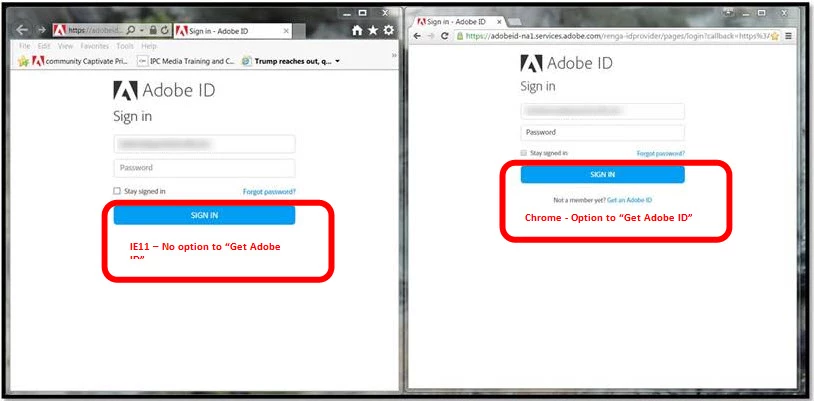The width and height of the screenshot is (814, 401).
Task: Click the Adobe ID logo in Chrome
Action: (x=566, y=63)
